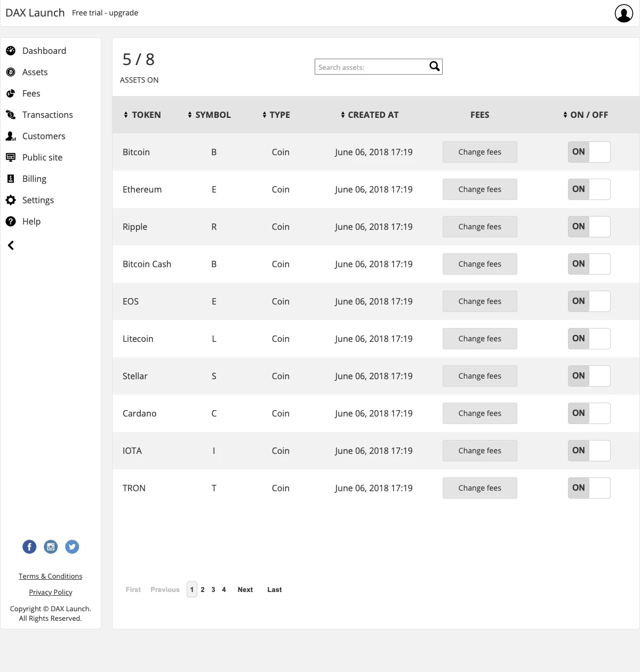Sort table by CREATED AT column

370,115
